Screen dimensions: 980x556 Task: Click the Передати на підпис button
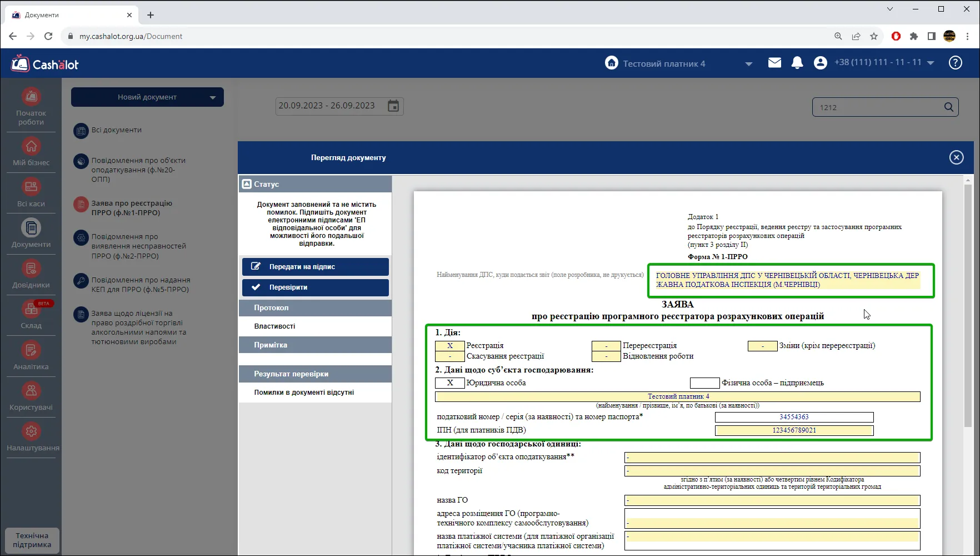coord(315,267)
